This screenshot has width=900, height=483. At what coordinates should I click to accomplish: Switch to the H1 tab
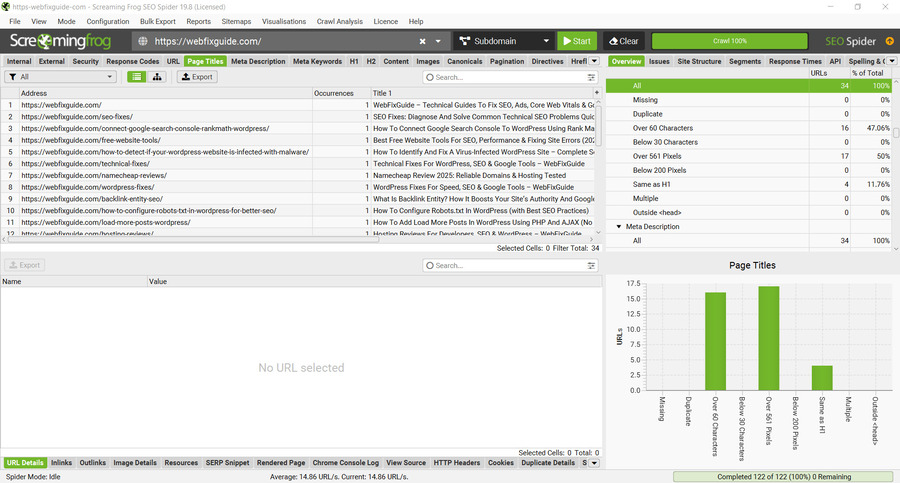point(354,61)
